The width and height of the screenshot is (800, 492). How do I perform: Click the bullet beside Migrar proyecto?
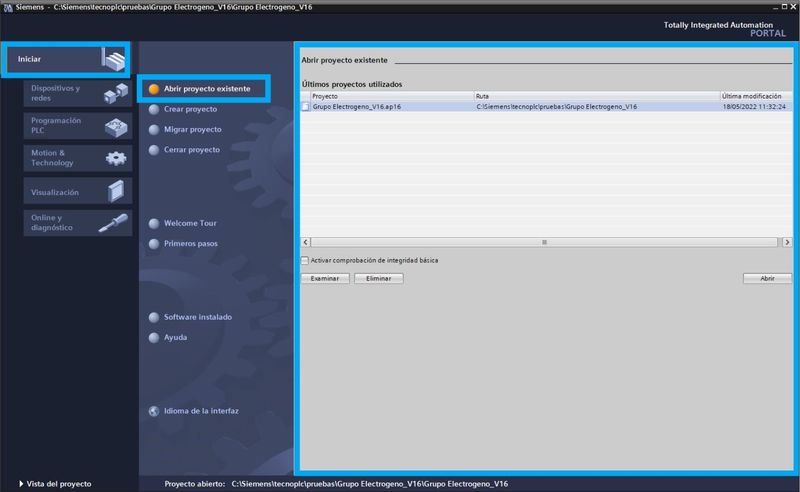pyautogui.click(x=154, y=130)
